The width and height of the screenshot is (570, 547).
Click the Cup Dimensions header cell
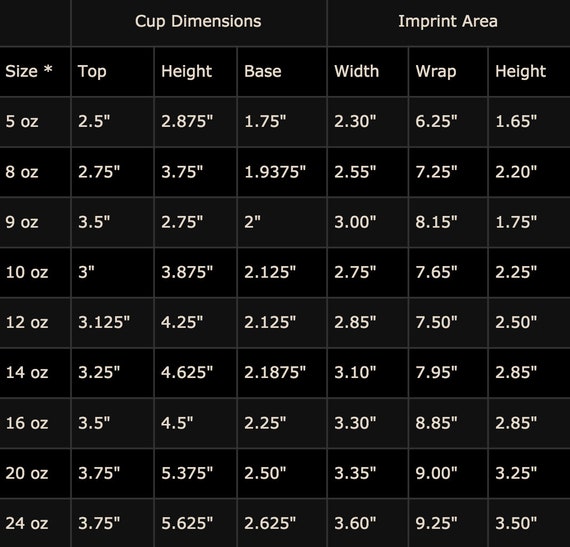point(199,23)
